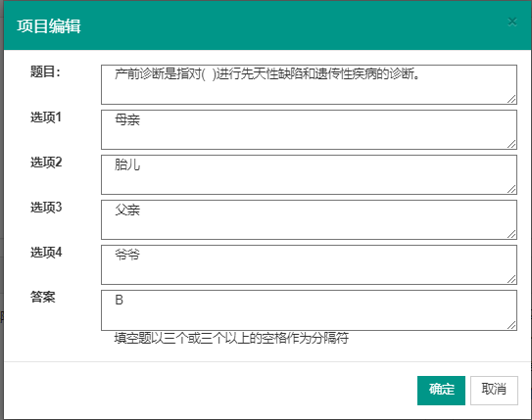The width and height of the screenshot is (532, 420).
Task: Focus the 题目 question text area
Action: (309, 84)
